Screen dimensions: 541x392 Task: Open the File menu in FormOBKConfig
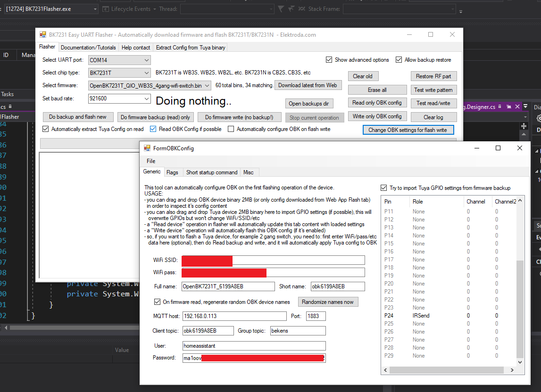point(151,161)
